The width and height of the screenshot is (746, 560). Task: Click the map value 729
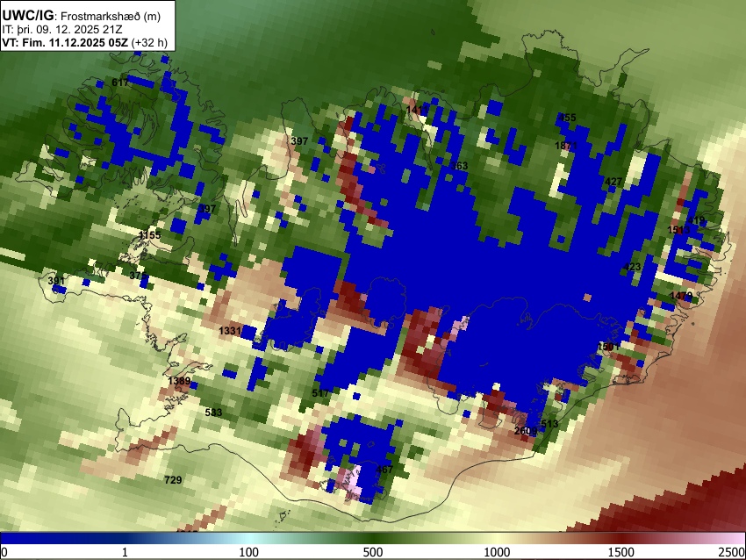point(173,479)
